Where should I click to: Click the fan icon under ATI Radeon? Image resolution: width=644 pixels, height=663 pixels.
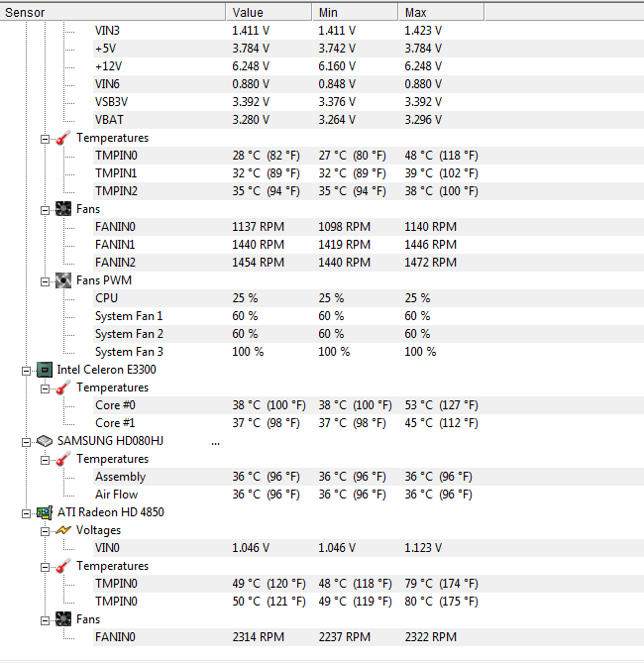coord(63,619)
